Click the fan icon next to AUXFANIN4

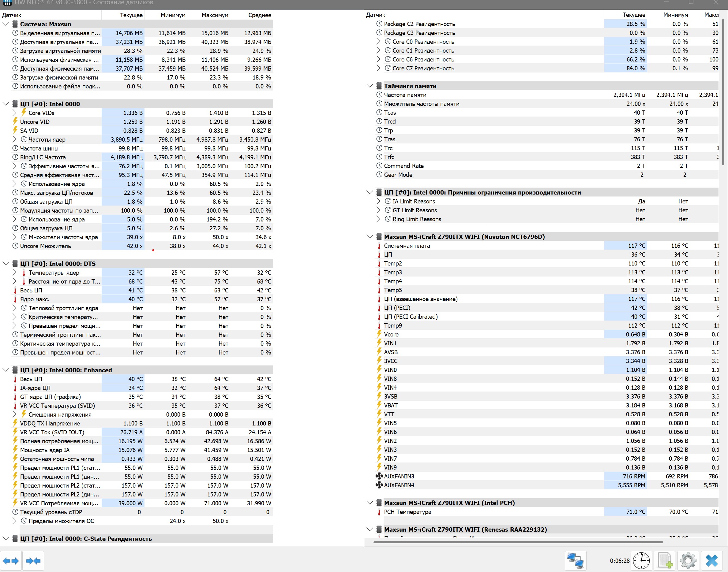coord(379,485)
